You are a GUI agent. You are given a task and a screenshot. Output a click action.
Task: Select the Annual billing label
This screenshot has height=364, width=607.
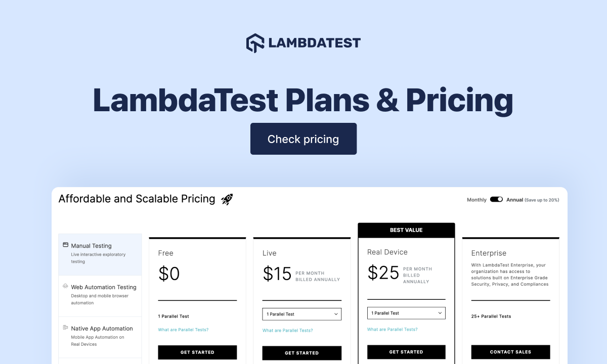tap(514, 200)
